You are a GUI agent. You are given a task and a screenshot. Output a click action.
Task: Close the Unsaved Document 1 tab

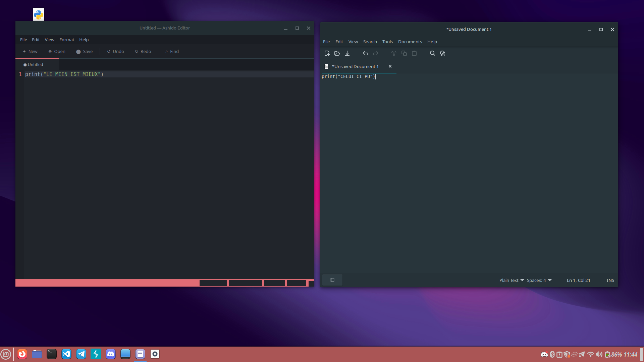[390, 66]
